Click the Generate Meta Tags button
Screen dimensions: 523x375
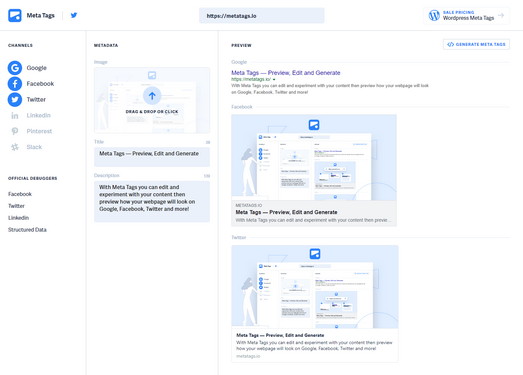coord(476,44)
